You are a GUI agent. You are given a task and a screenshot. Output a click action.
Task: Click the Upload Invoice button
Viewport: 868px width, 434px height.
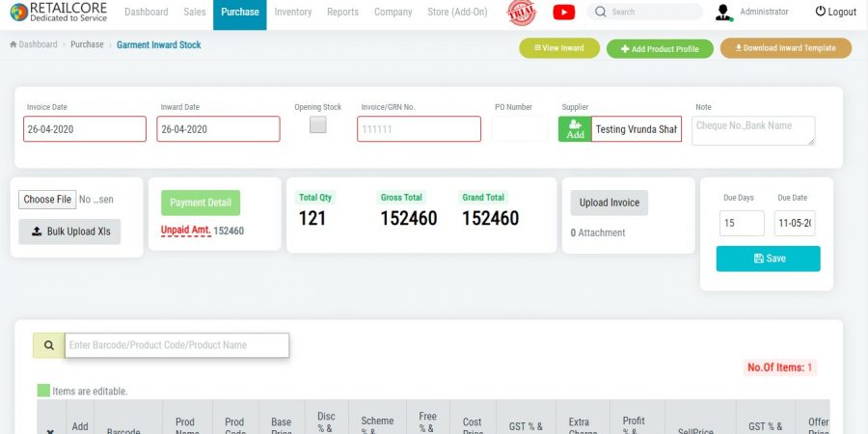coord(609,203)
